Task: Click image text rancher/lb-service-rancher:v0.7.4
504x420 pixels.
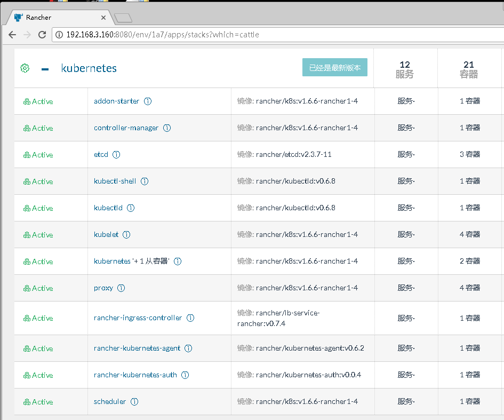Action: pyautogui.click(x=278, y=318)
